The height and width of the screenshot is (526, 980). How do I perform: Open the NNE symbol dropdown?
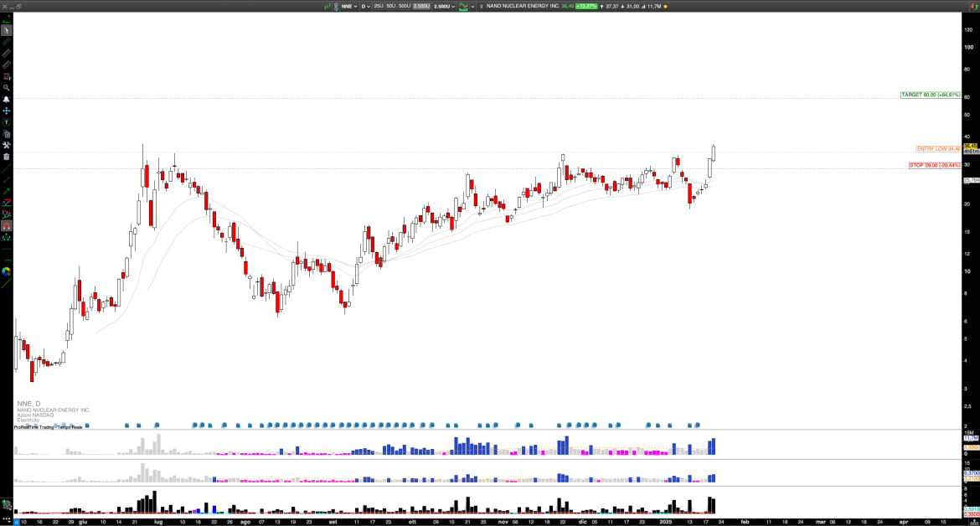(353, 6)
